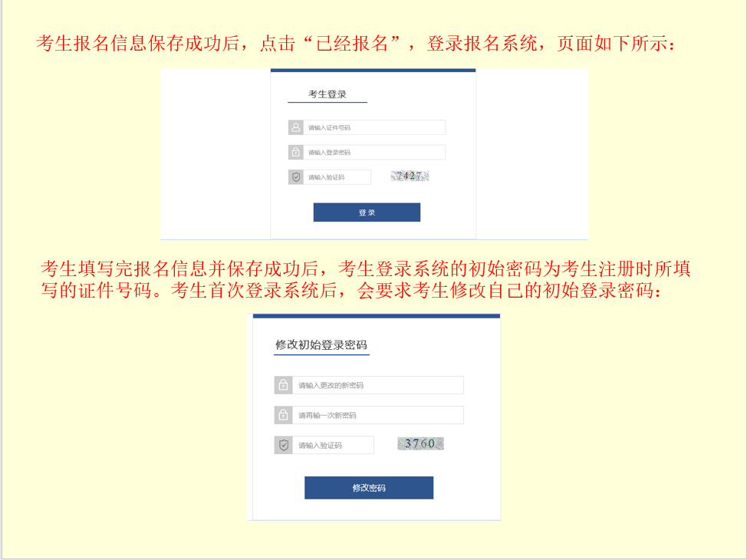Select the 考生登录 tab heading
Viewport: 747px width, 560px height.
[327, 94]
